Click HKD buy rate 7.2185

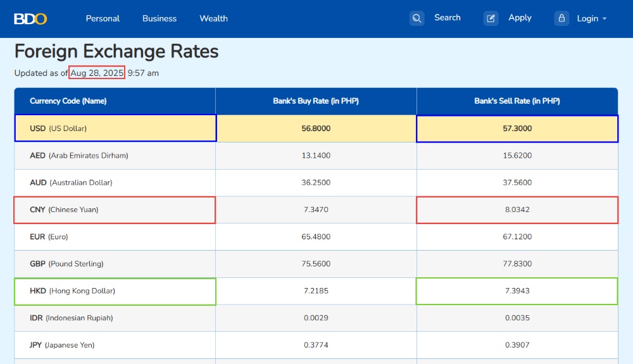pyautogui.click(x=316, y=291)
